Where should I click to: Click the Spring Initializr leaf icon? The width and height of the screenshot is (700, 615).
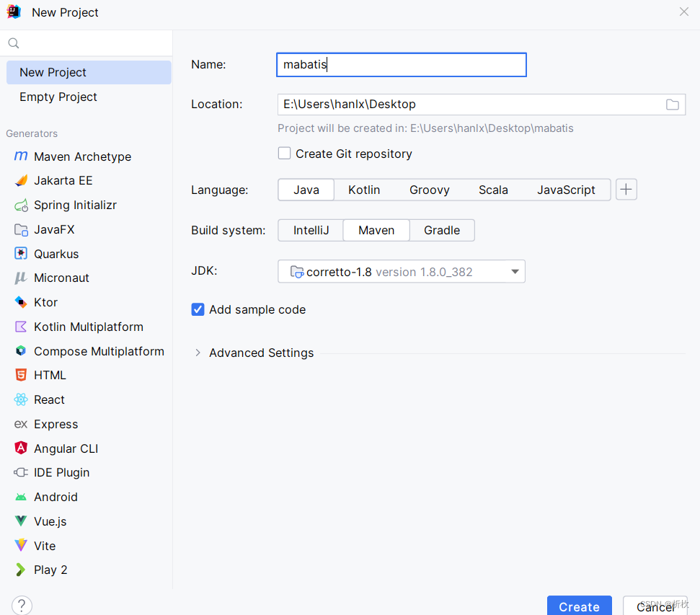point(21,205)
